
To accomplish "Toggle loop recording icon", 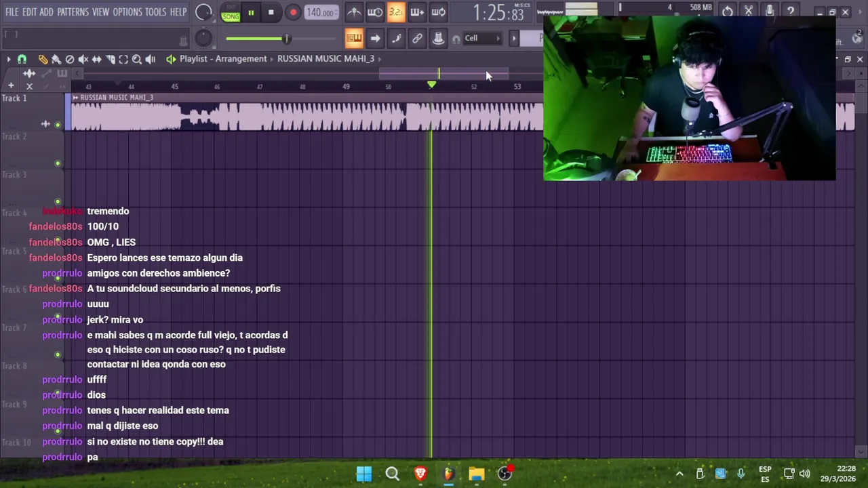I will [x=438, y=12].
